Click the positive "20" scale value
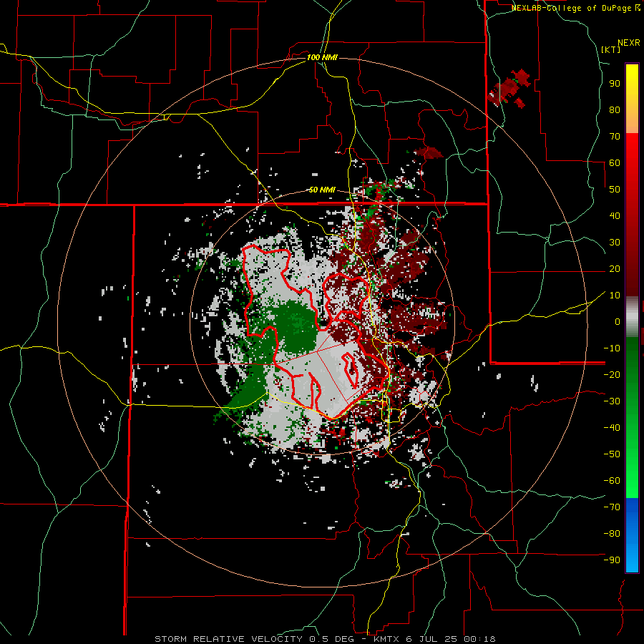 [x=615, y=268]
